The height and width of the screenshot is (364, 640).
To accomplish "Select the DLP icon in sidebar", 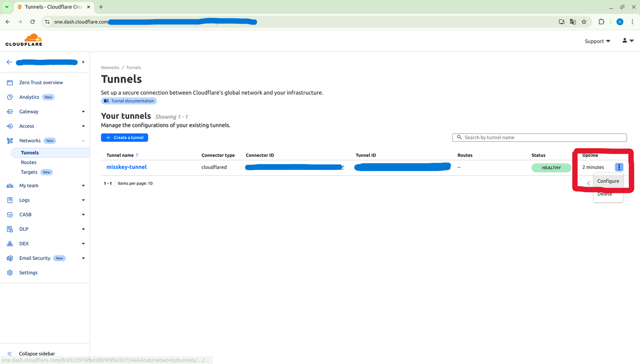I will tap(10, 229).
